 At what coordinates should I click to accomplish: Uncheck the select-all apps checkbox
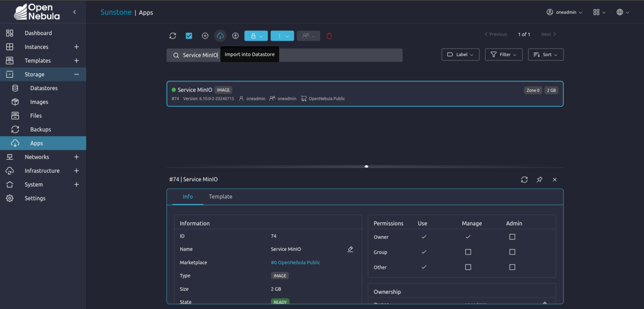click(189, 36)
